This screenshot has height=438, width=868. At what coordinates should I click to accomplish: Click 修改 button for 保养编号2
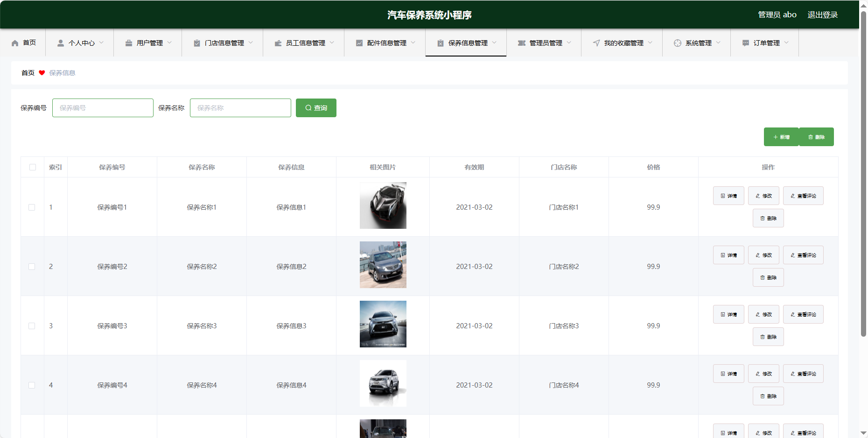coord(763,255)
